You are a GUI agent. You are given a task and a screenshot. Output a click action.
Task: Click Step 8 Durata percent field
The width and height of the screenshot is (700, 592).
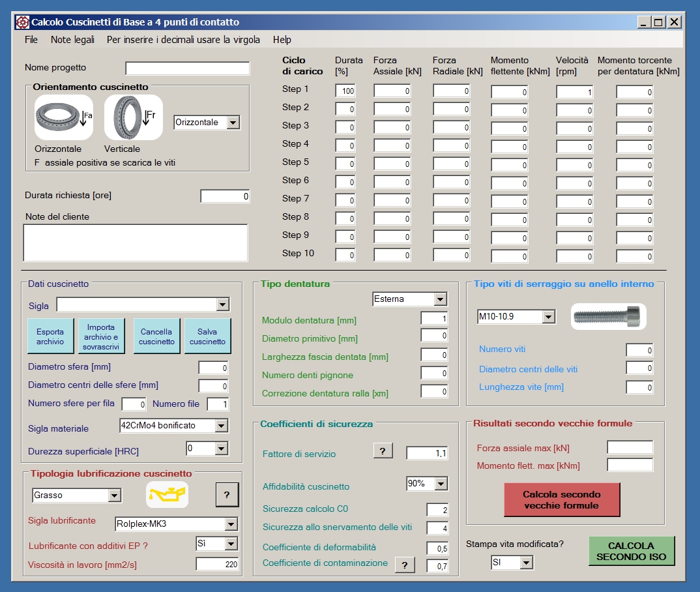point(345,219)
